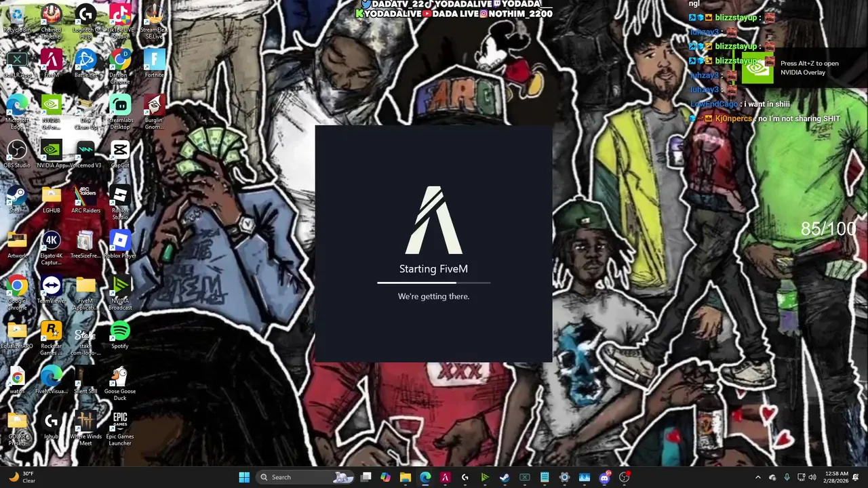Open StreamElements SE.Live shortcut
This screenshot has width=868, height=488.
[155, 22]
